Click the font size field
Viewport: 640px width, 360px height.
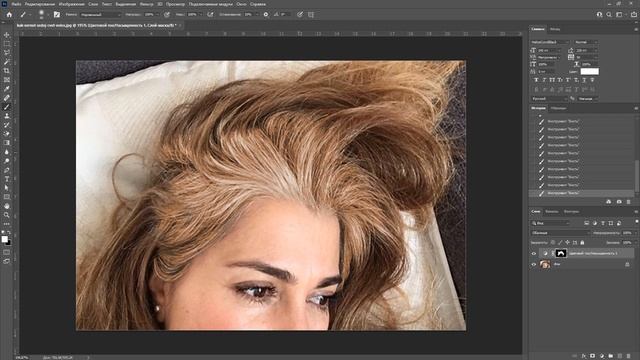point(549,50)
